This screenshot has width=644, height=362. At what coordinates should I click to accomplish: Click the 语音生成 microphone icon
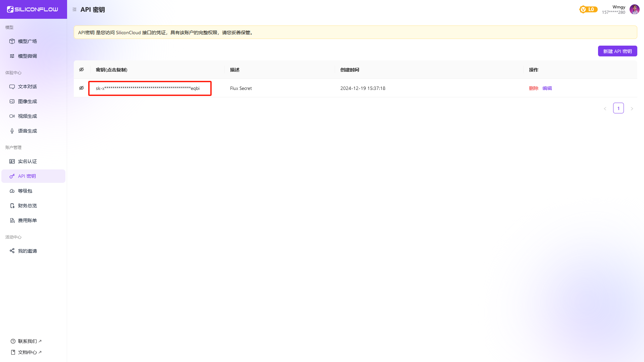click(12, 131)
